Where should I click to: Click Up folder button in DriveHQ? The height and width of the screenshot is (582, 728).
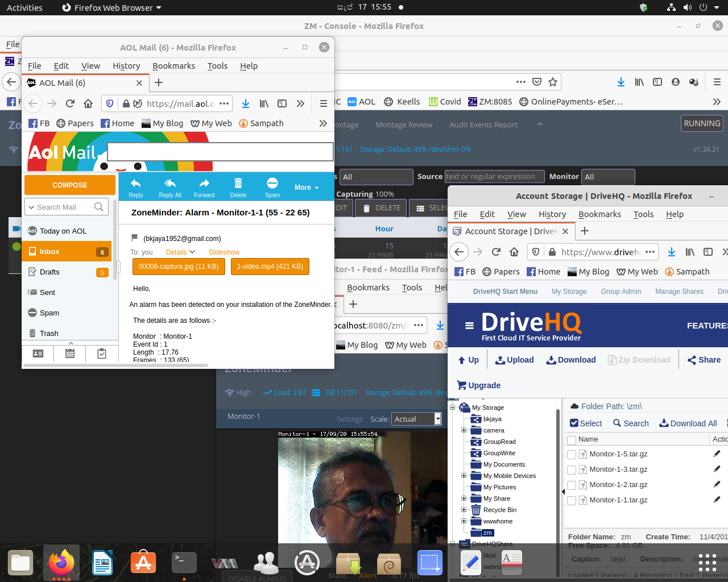pos(468,360)
